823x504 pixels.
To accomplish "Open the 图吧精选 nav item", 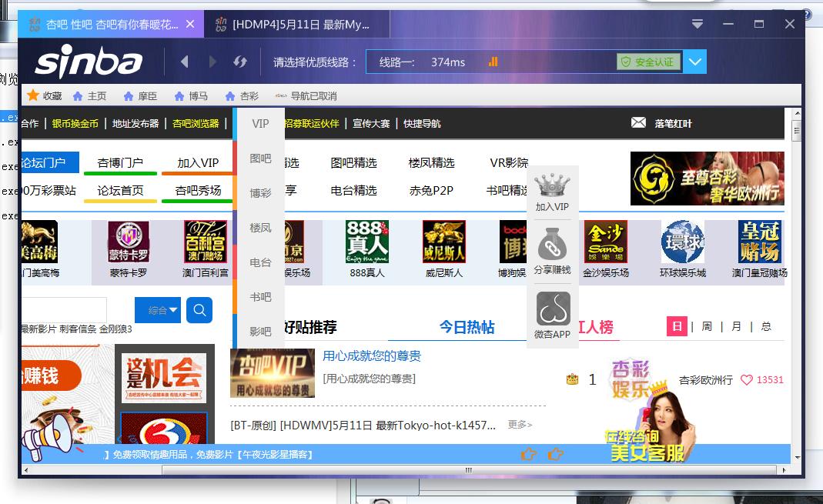I will tap(354, 163).
